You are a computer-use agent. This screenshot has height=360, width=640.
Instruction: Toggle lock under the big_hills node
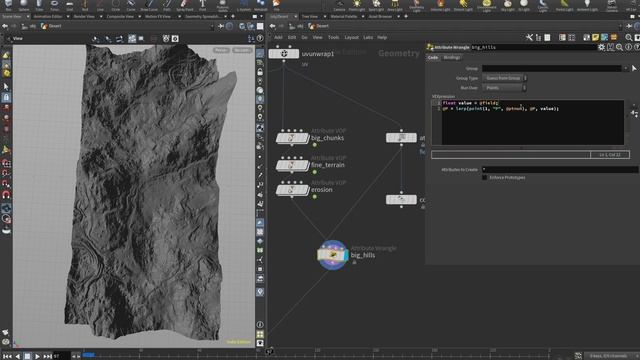coord(354,262)
